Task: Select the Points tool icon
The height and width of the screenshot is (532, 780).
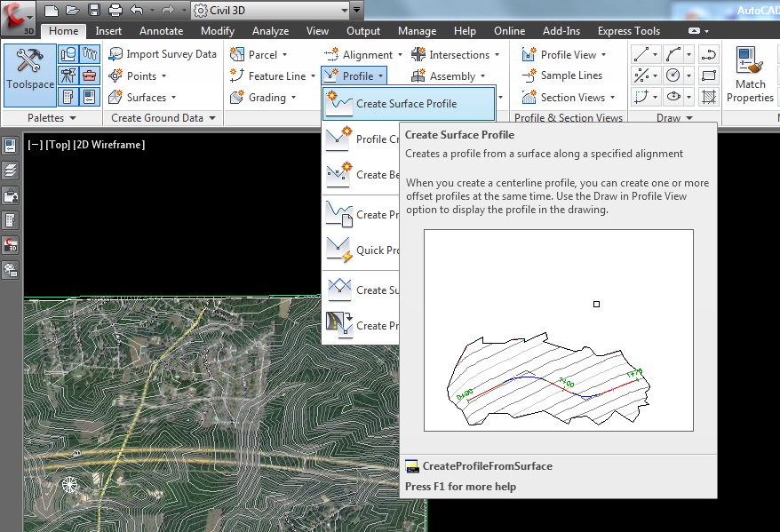Action: click(114, 75)
